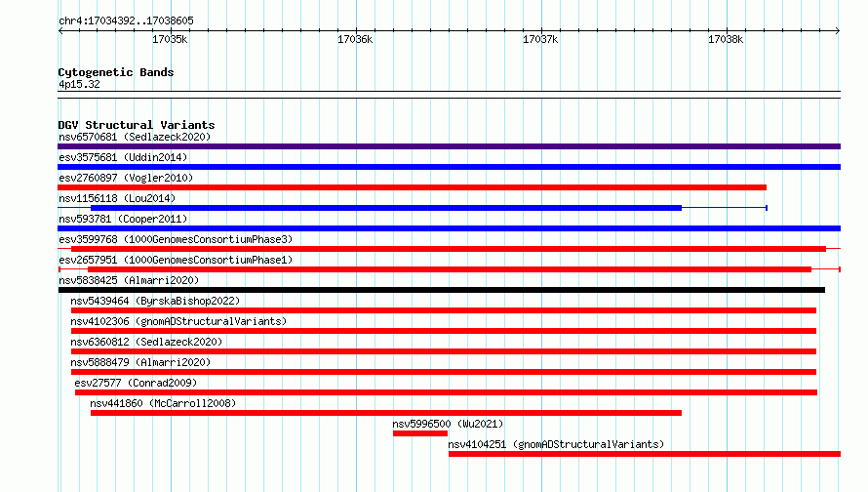868x492 pixels.
Task: Click the red esv27577 variant bar
Action: click(x=446, y=392)
